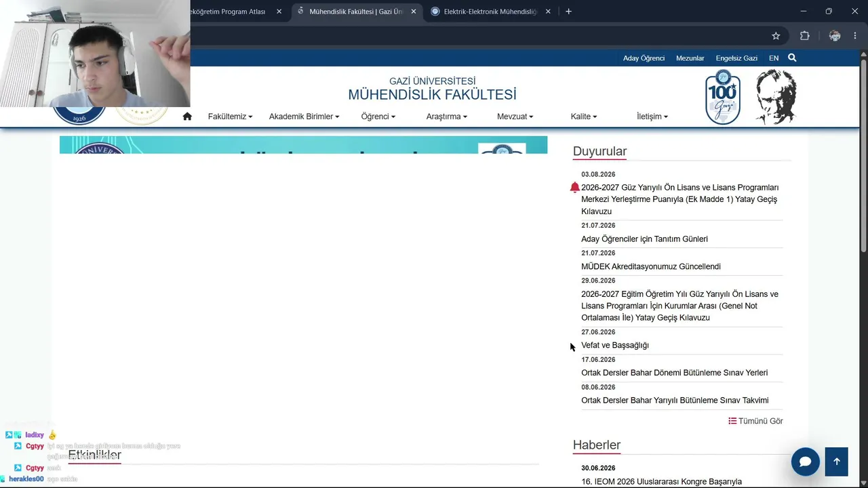Click Tümünü Gör under Duyurular
Screen dimensions: 868x488
(761, 421)
